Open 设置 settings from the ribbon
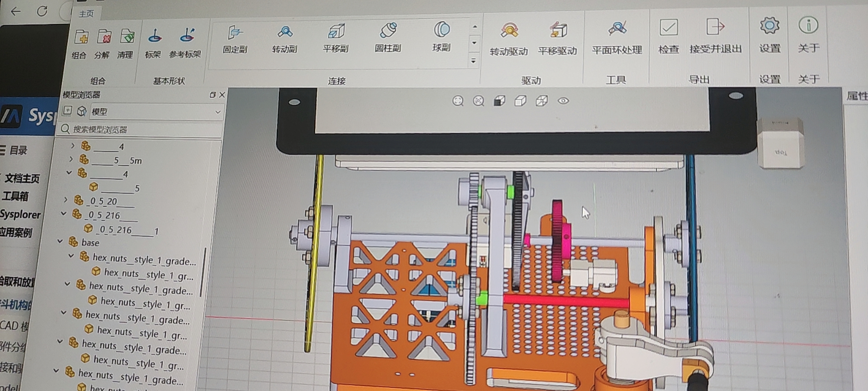 tap(769, 35)
